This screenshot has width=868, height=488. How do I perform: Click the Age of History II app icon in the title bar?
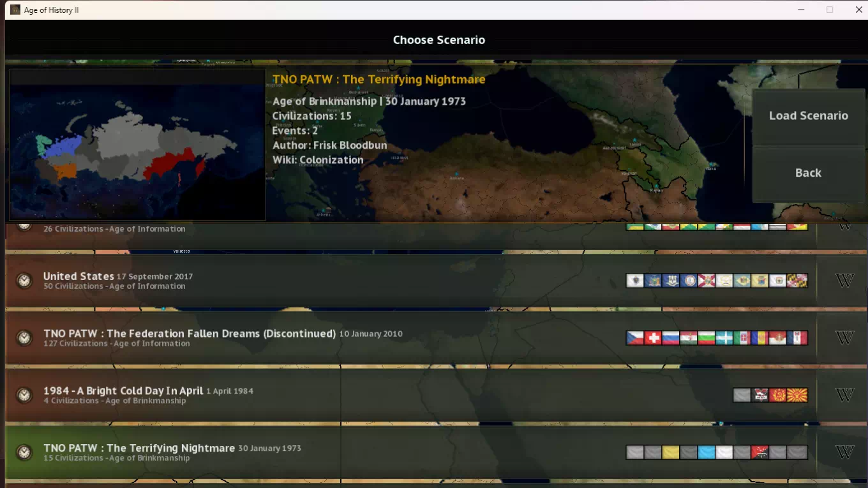pos(15,10)
